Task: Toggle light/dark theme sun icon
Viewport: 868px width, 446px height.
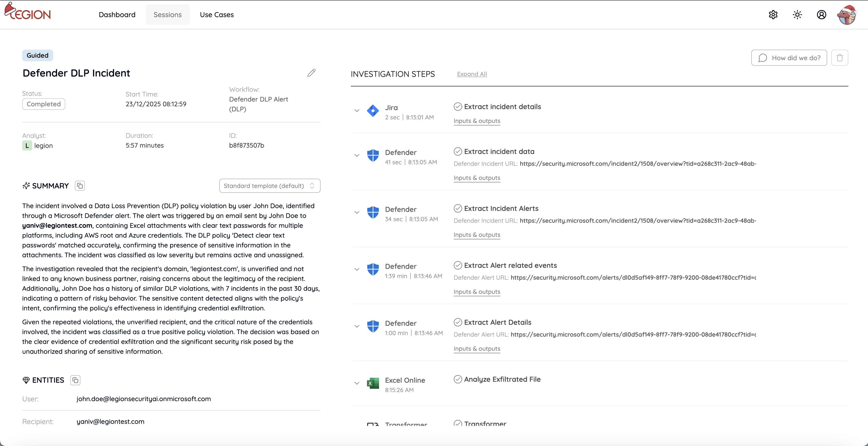Action: (797, 14)
